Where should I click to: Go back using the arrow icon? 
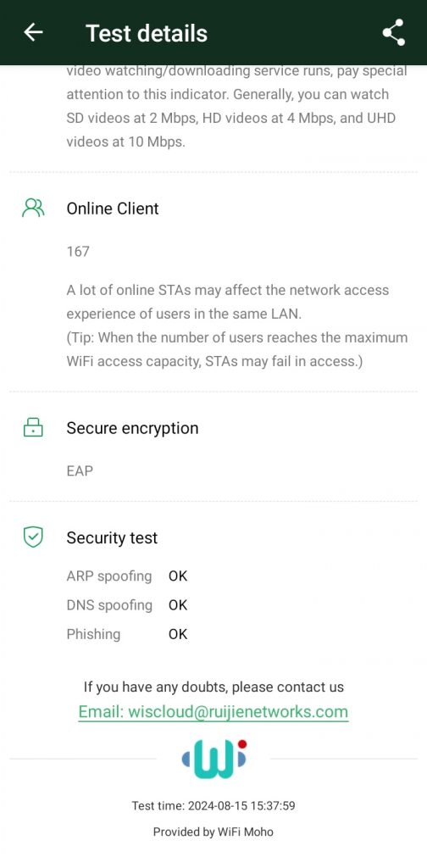(33, 33)
